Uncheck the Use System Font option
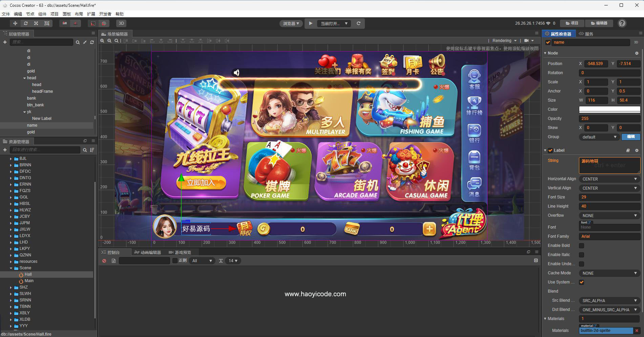The width and height of the screenshot is (644, 337). point(582,282)
